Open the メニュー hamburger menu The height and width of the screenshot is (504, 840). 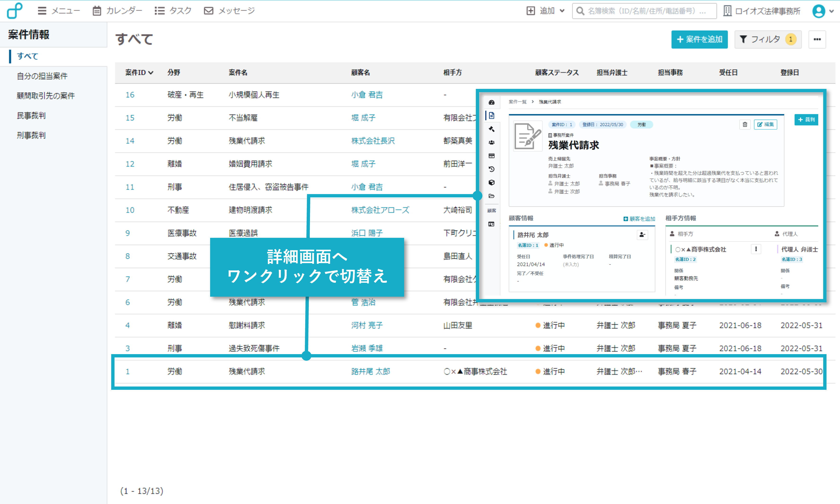point(58,11)
